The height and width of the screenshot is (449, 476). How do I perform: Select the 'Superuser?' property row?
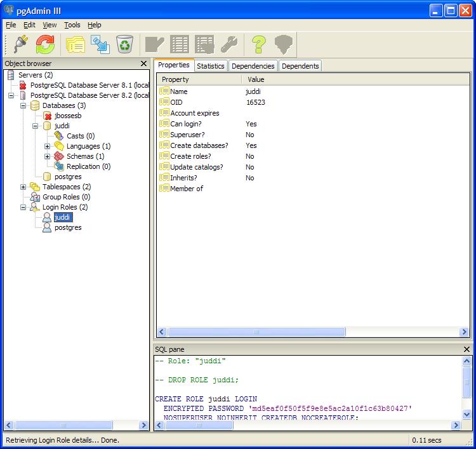314,135
